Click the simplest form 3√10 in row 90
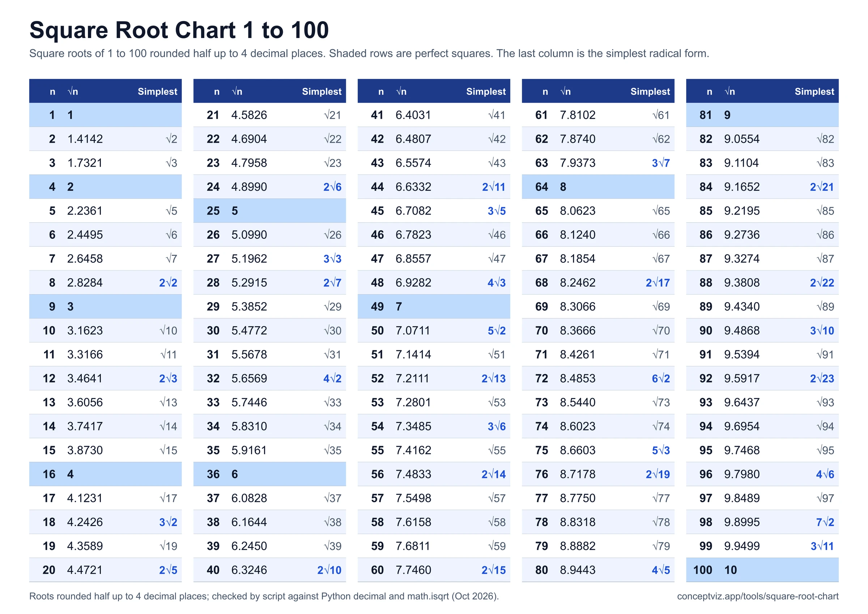This screenshot has width=868, height=614. pyautogui.click(x=822, y=331)
